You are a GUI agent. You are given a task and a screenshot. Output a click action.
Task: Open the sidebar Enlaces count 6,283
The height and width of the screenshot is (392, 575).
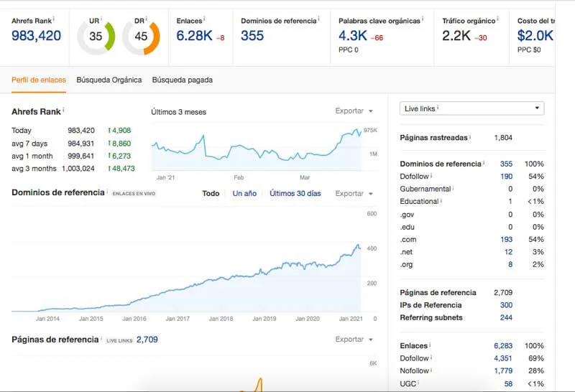(503, 345)
